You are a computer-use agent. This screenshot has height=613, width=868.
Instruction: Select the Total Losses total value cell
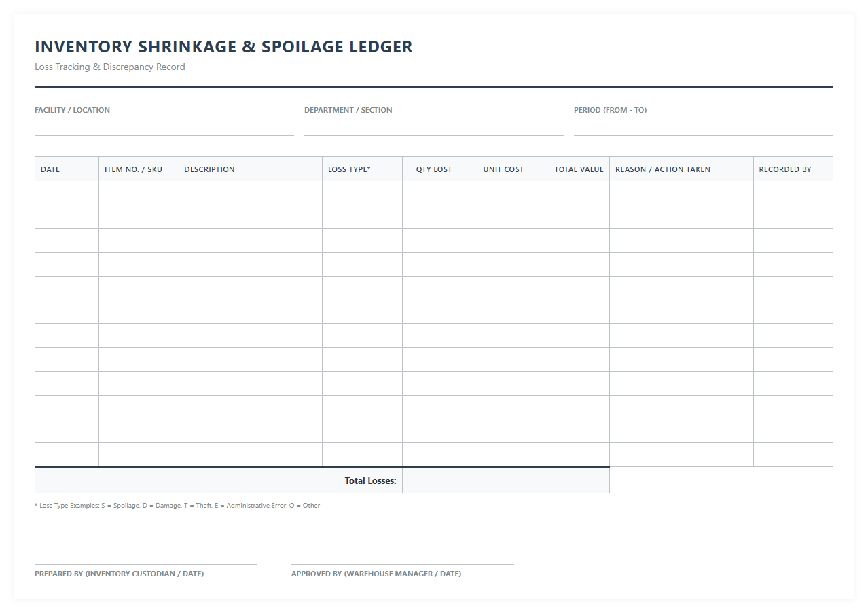coord(570,480)
